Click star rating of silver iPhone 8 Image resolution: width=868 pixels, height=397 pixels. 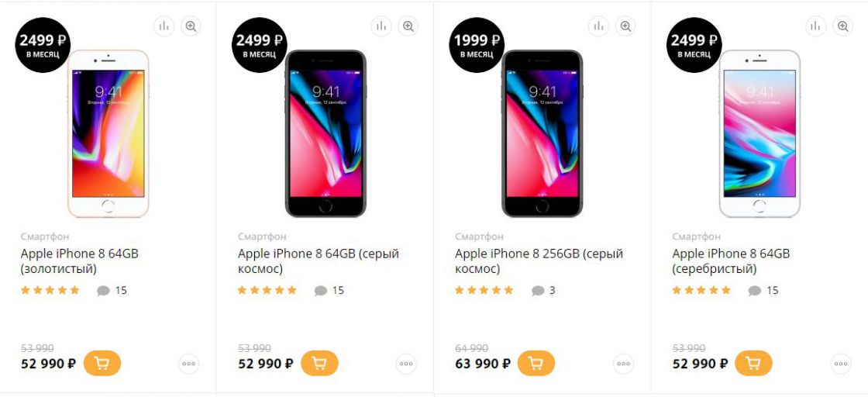point(701,290)
